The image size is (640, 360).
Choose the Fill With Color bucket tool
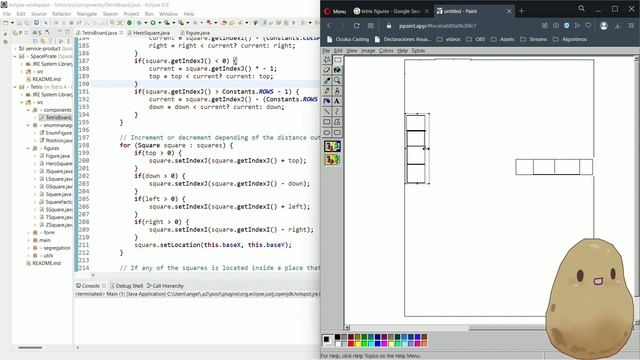(x=337, y=70)
